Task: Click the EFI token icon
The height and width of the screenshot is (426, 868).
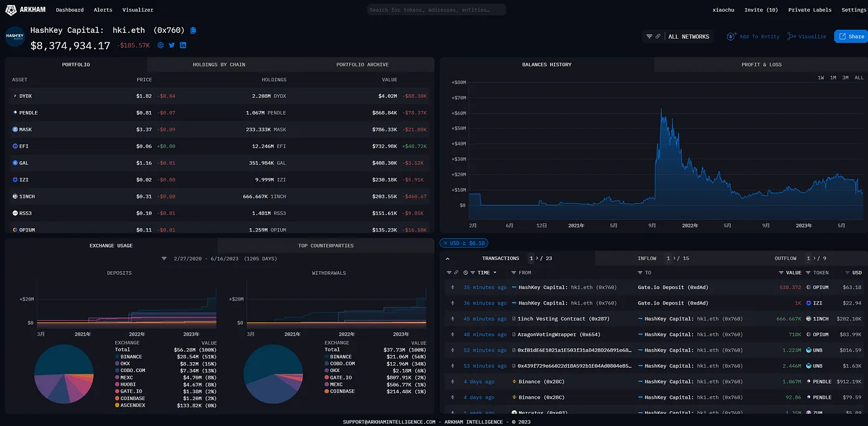Action: [15, 146]
